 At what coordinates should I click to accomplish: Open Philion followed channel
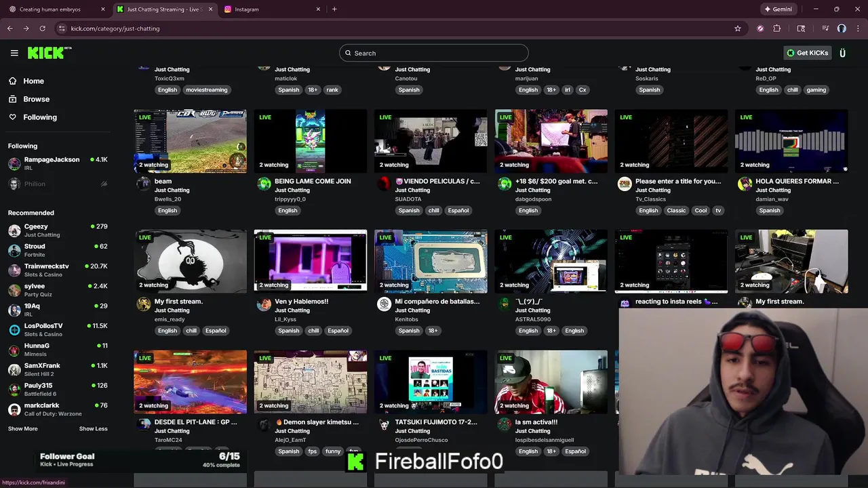(x=58, y=184)
